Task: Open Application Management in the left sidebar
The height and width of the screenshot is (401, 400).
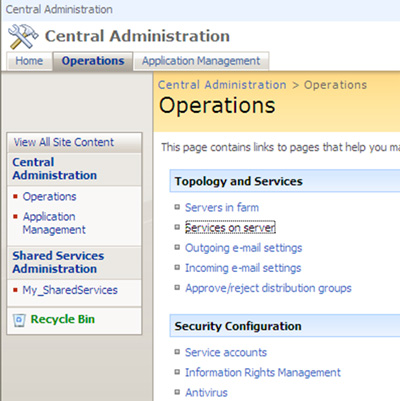Action: [x=54, y=223]
